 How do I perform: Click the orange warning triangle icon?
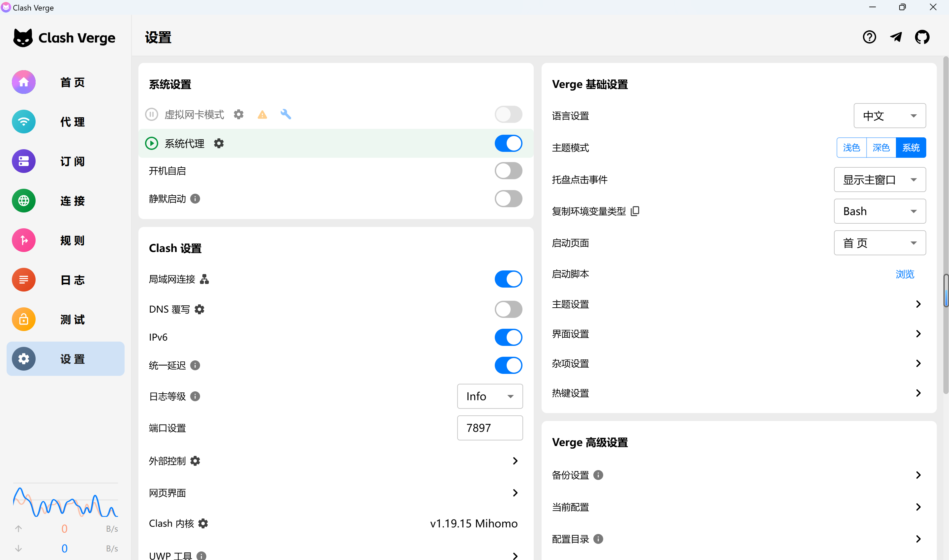coord(262,114)
